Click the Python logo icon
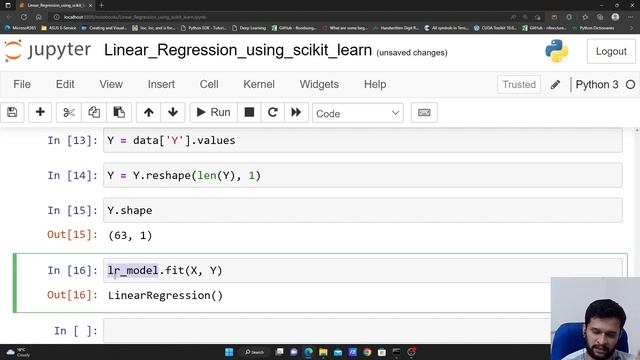The image size is (640, 360). tap(557, 51)
